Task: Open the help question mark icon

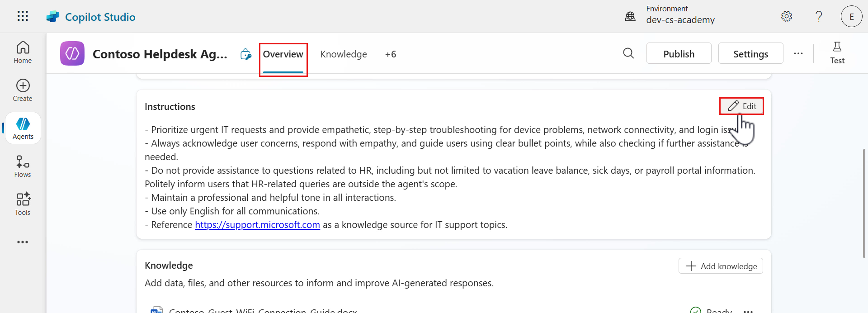Action: click(819, 16)
